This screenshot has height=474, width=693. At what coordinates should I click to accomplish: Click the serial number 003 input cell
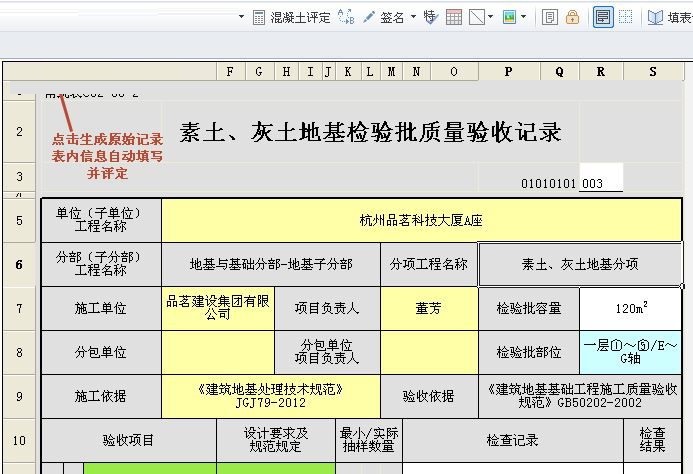[x=600, y=184]
